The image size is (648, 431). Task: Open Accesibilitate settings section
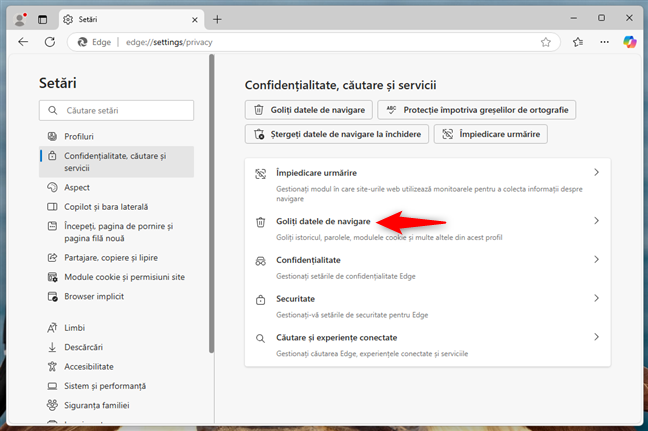(117, 367)
